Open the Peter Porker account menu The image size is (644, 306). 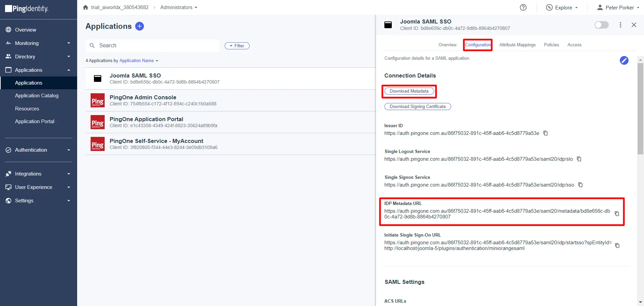point(618,7)
